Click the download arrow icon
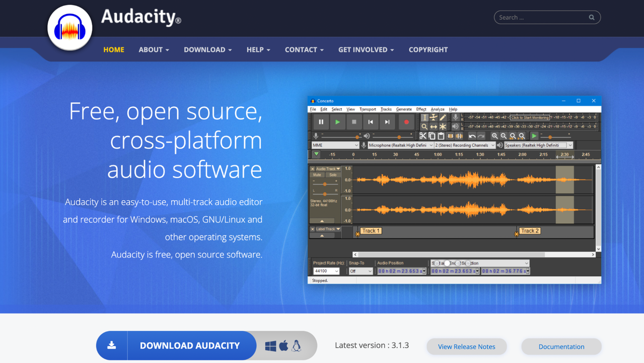The image size is (644, 363). [112, 345]
